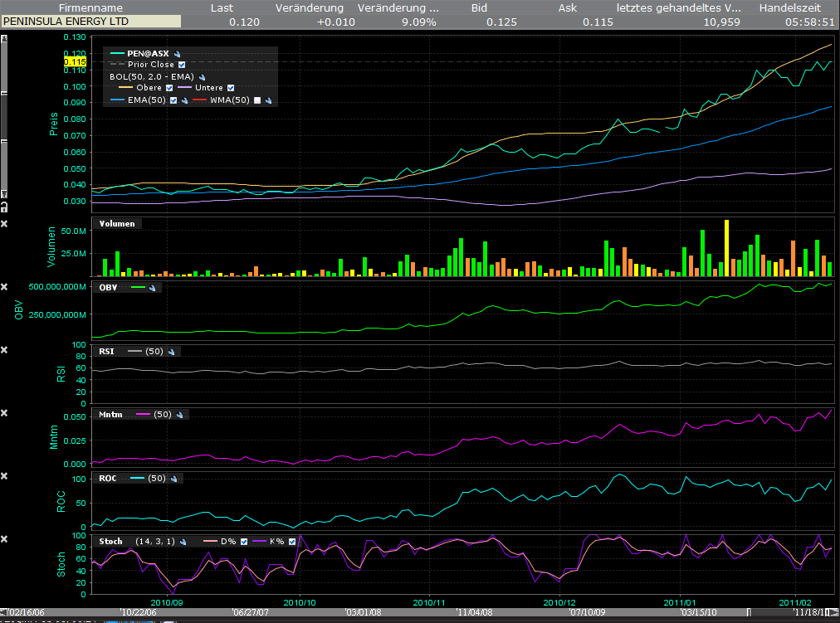Remove the RSI panel using its X
Image resolution: width=840 pixels, height=623 pixels.
[x=4, y=348]
